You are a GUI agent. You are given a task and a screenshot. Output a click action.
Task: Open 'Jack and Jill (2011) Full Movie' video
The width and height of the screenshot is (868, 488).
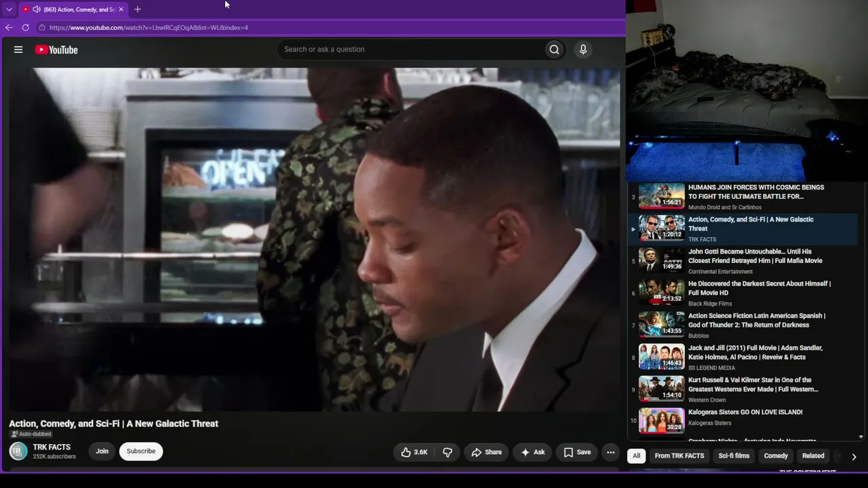[x=755, y=352]
